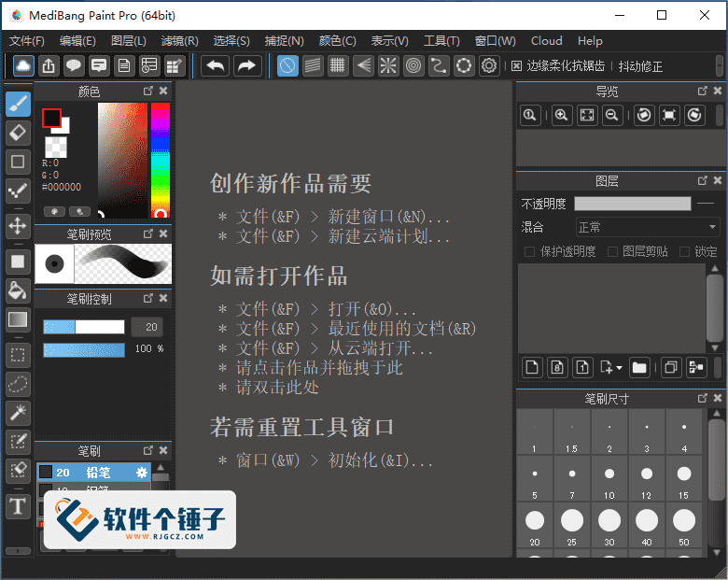Select the Text tool

click(18, 505)
